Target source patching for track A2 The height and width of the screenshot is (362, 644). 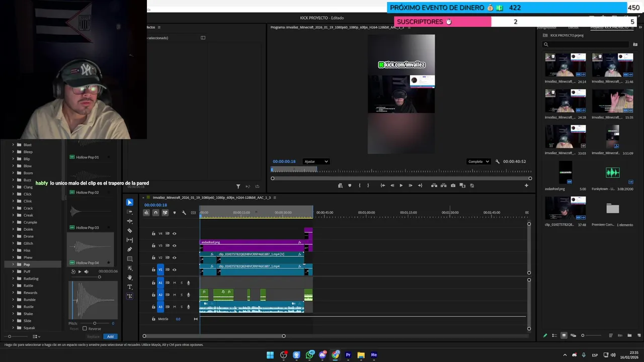coord(160,295)
